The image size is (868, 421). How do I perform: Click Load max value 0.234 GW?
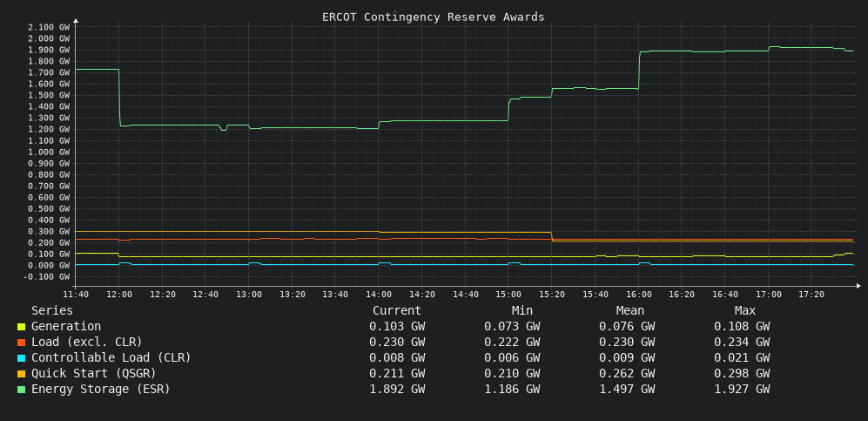click(742, 342)
